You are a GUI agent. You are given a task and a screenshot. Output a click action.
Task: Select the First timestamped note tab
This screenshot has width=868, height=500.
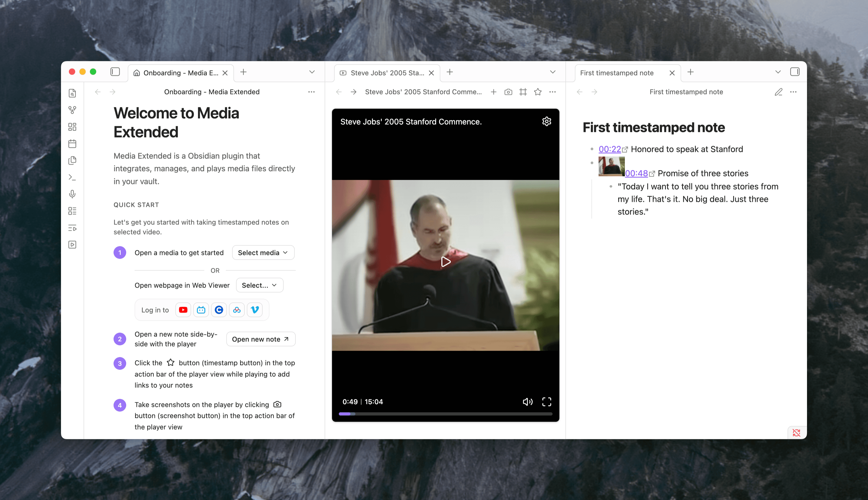pos(617,73)
